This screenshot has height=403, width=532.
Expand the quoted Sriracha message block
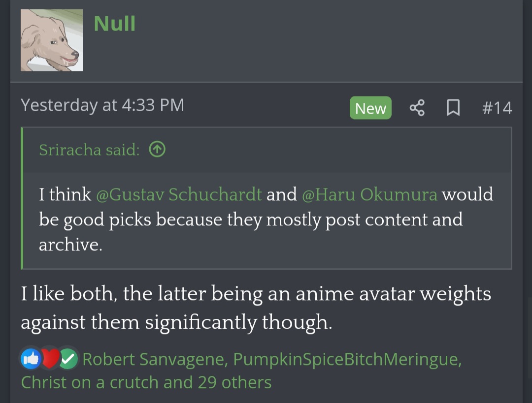point(266,219)
